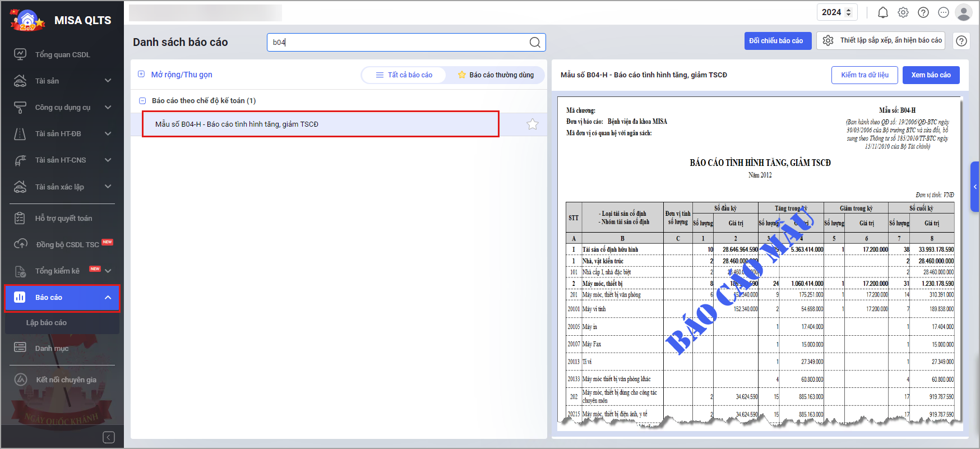Click the Đối chiếu báo cáo button
Viewport: 980px width, 449px height.
pos(778,41)
